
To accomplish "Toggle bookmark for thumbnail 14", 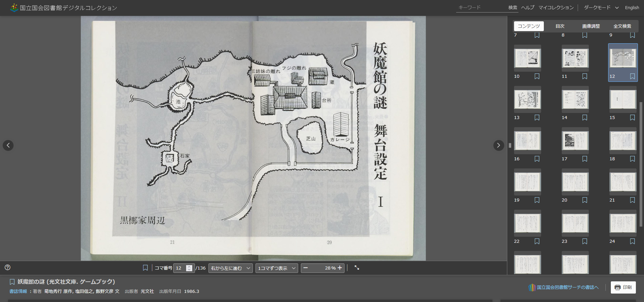I will (x=585, y=118).
